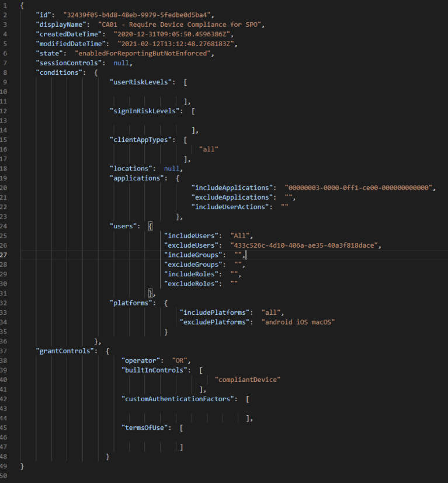Click line number 50 in the gutter
448x483 pixels.
6,476
